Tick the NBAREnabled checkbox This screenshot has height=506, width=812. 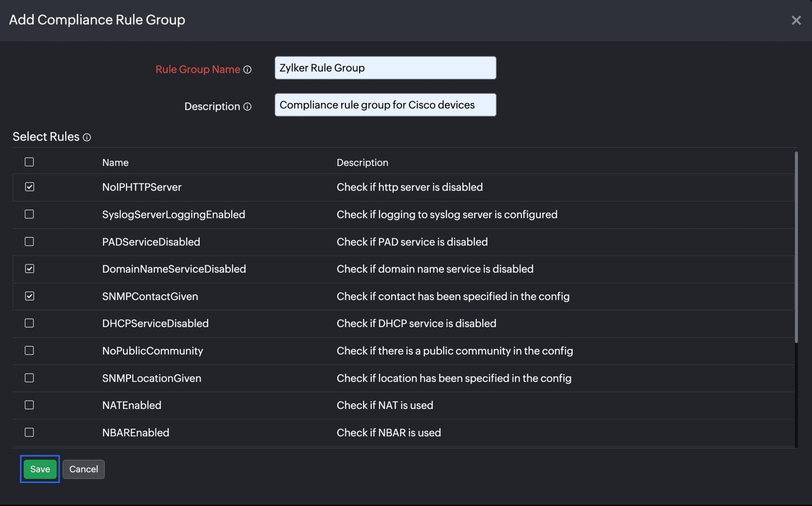[29, 432]
